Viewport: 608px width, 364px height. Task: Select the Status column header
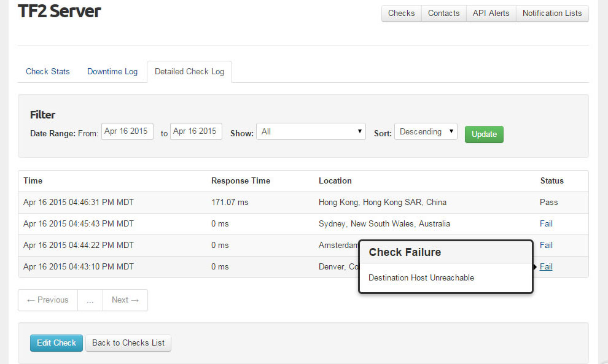click(552, 180)
